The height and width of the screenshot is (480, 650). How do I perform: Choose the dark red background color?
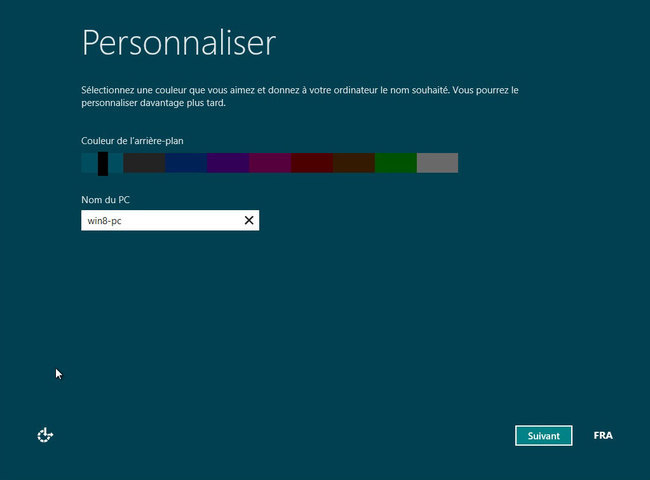click(x=312, y=163)
